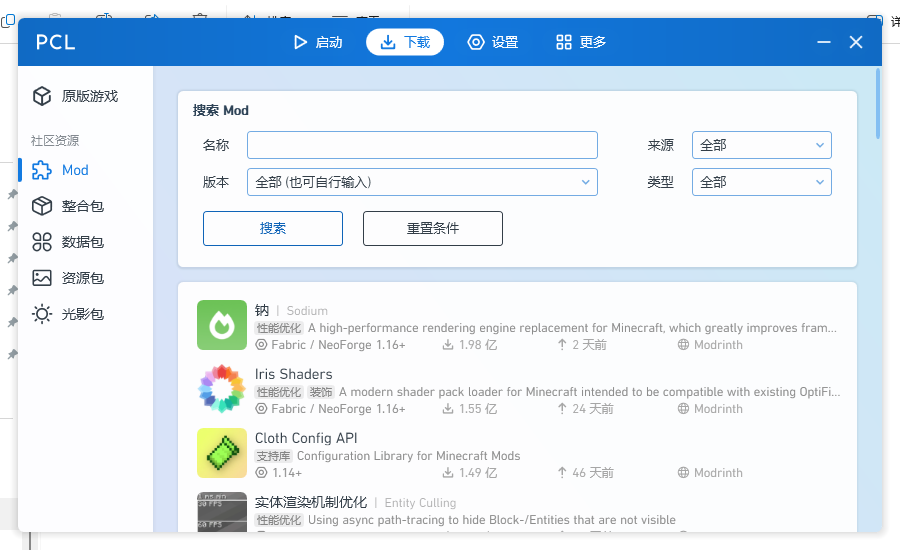Click the 2 天前 update time
Image resolution: width=900 pixels, height=550 pixels.
[589, 345]
